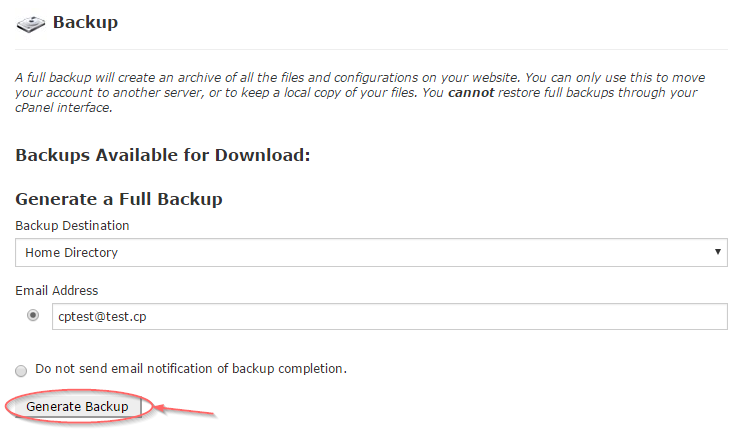Image resolution: width=732 pixels, height=433 pixels.
Task: Click the Generate a Full Backup heading
Action: click(x=119, y=199)
